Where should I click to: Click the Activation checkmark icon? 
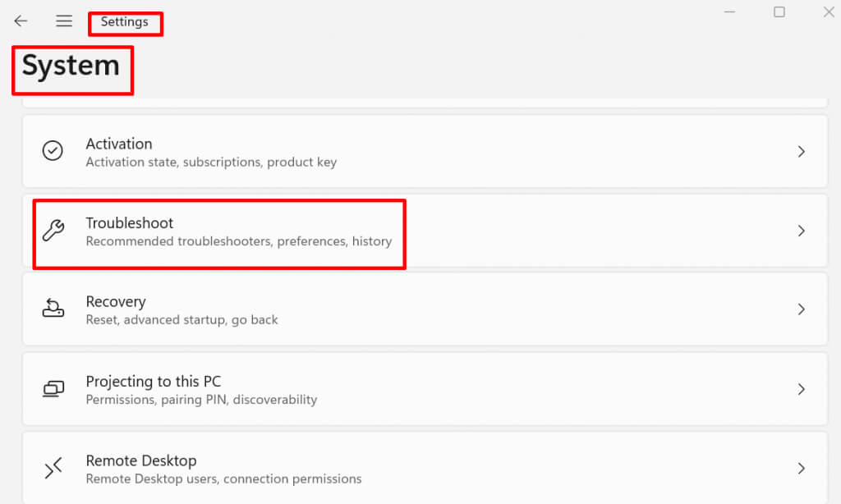click(53, 151)
